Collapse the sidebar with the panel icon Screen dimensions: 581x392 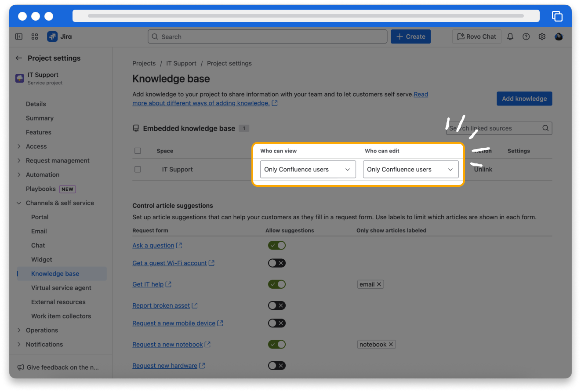[19, 37]
